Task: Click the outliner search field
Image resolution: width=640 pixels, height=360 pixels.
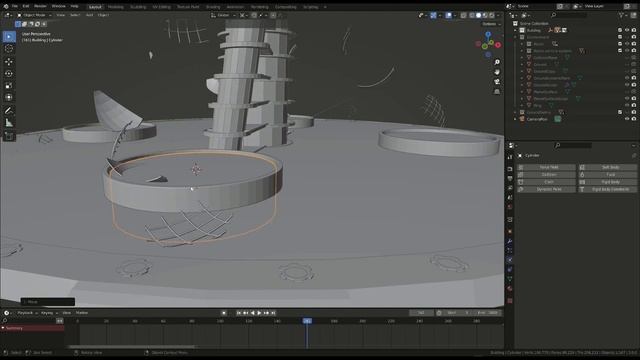Action: tap(569, 15)
